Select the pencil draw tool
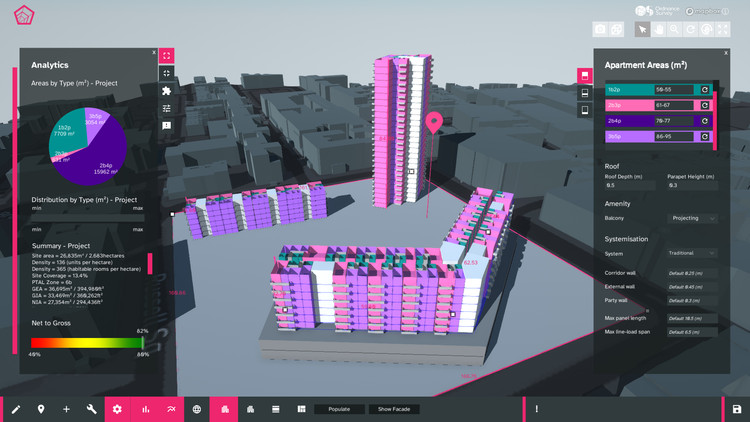 pos(16,409)
